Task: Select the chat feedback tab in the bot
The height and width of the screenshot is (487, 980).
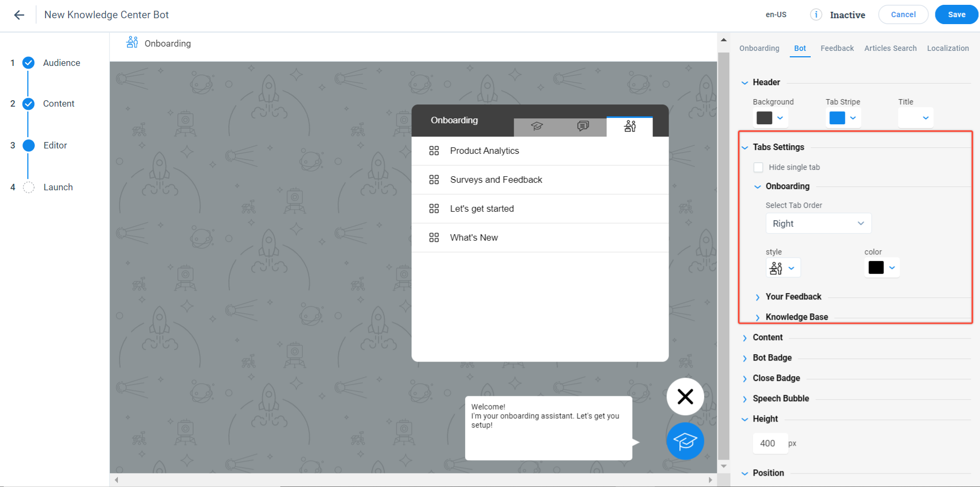Action: (x=583, y=126)
